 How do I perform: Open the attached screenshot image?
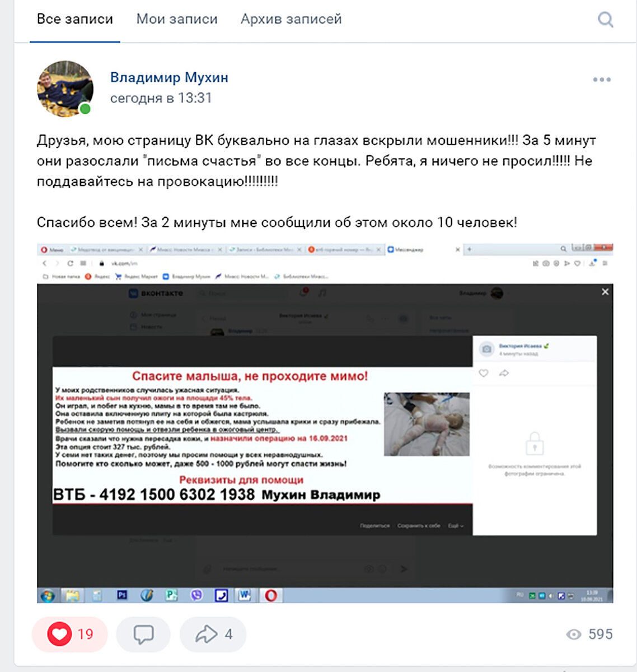coord(325,423)
